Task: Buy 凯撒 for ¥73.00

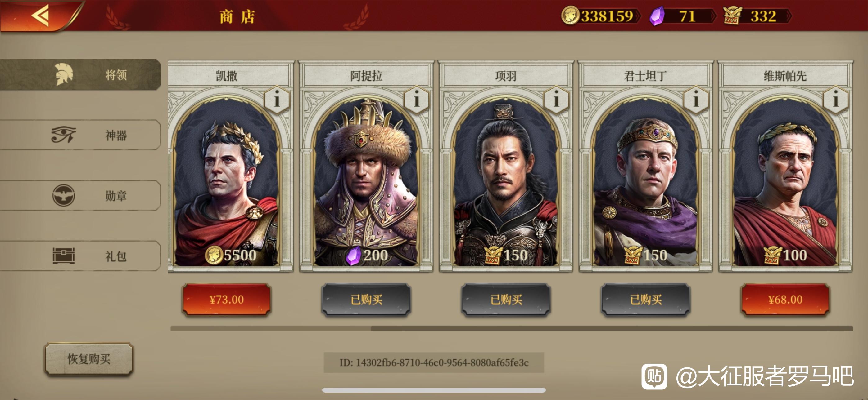Action: [226, 299]
